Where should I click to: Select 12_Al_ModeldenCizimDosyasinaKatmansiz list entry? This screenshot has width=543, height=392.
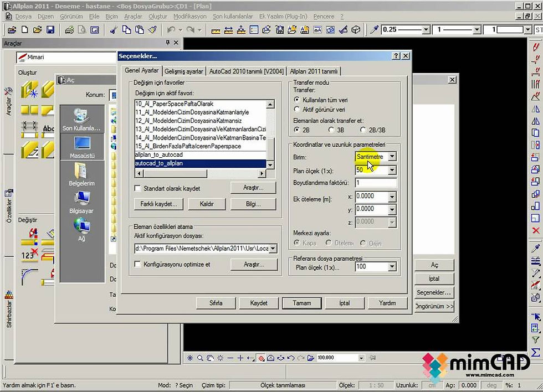pos(200,121)
